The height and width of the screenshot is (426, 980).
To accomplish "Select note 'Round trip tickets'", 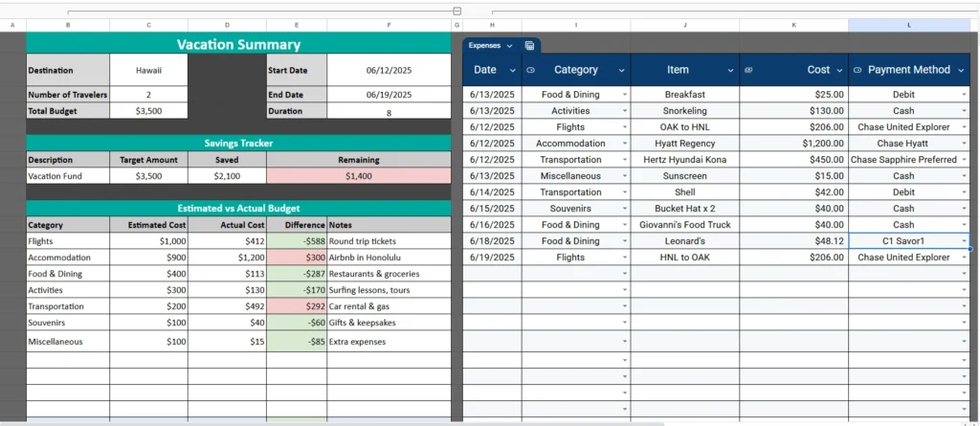I will [389, 241].
